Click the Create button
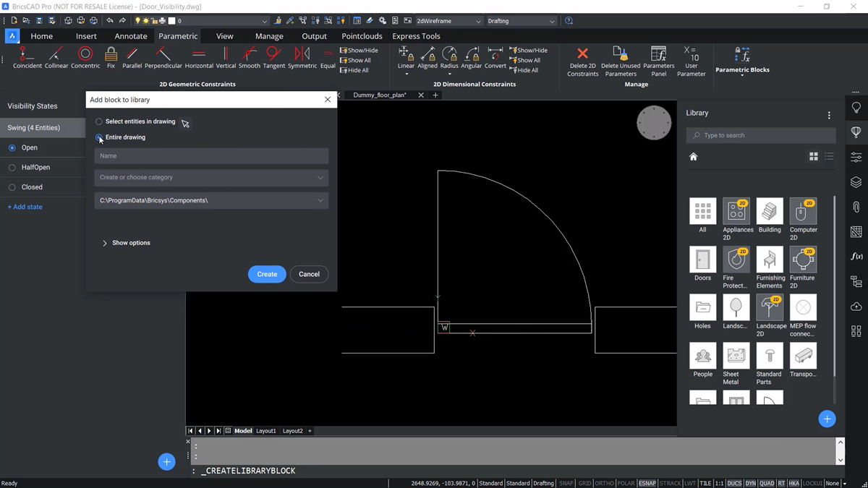Image resolution: width=868 pixels, height=488 pixels. click(266, 274)
